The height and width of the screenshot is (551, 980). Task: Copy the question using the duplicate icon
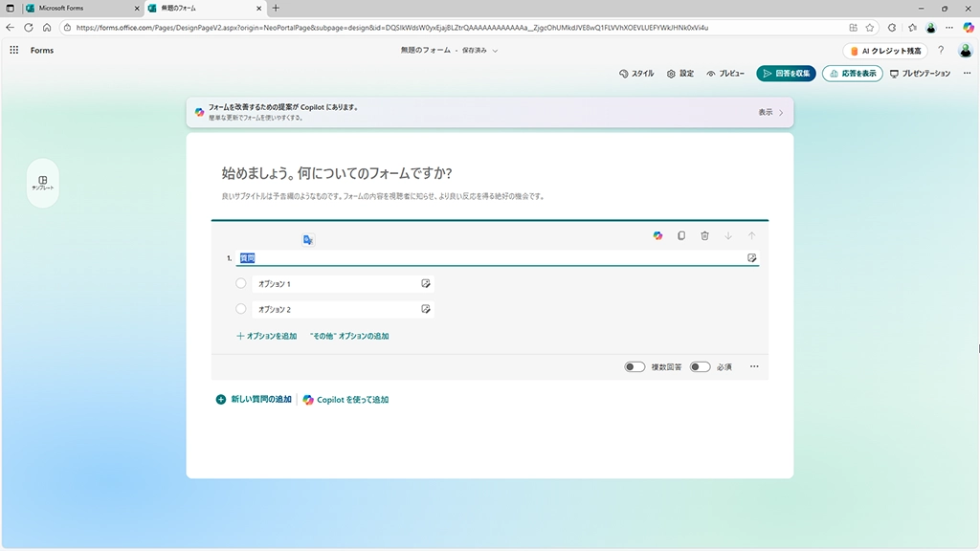coord(681,235)
